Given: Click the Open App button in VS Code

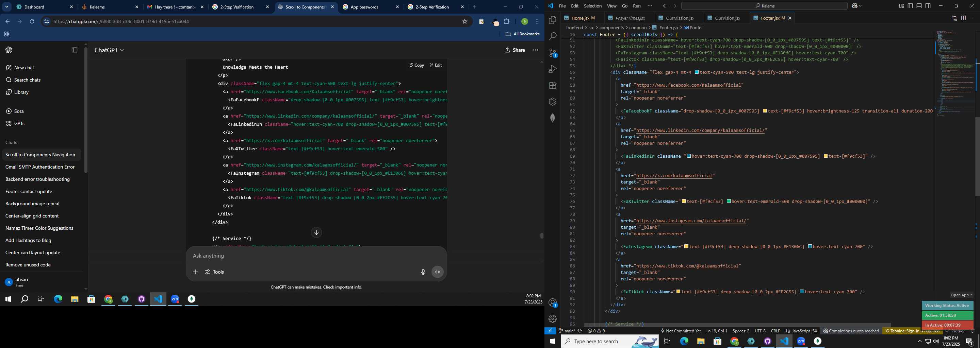Looking at the screenshot, I should 961,295.
